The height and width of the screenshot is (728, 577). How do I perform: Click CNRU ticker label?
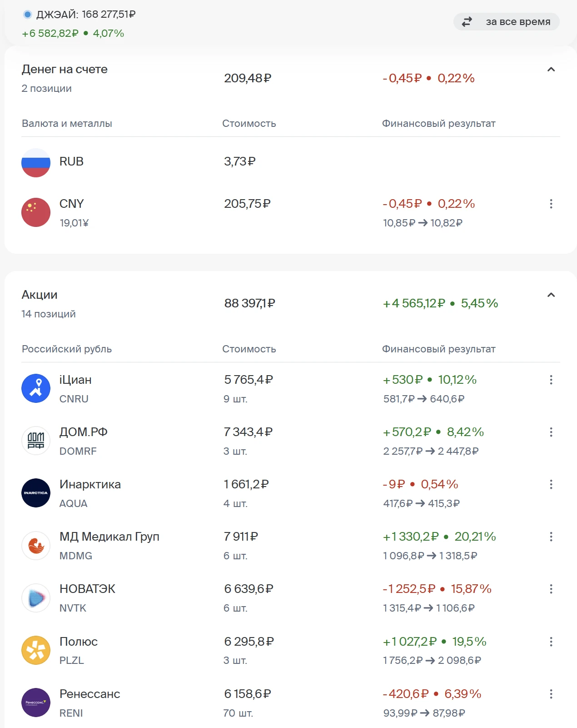tap(74, 399)
